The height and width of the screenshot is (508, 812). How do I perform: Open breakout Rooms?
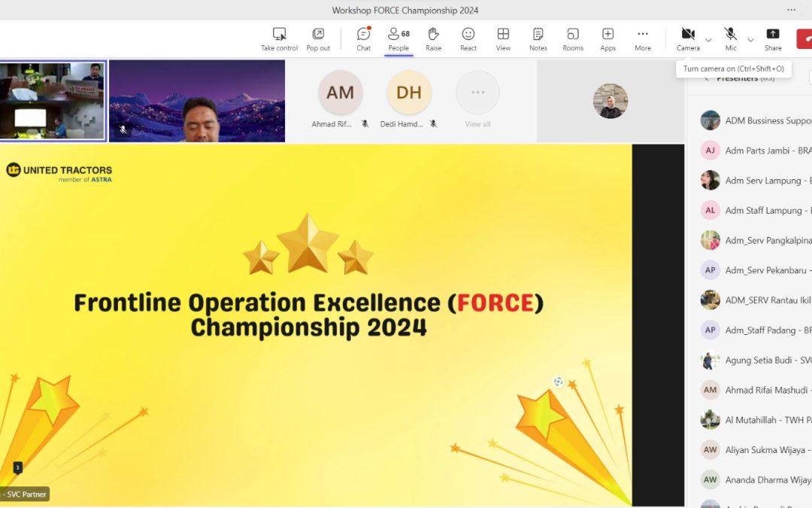pyautogui.click(x=573, y=39)
